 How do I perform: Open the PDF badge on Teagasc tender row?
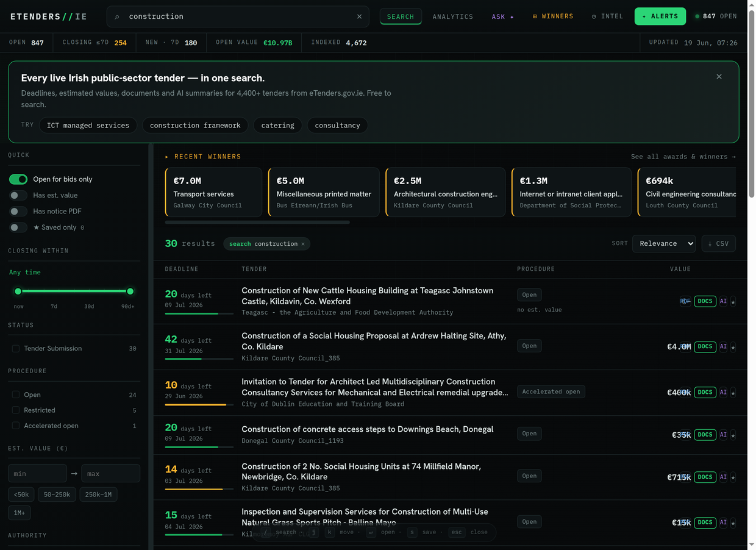tap(685, 301)
